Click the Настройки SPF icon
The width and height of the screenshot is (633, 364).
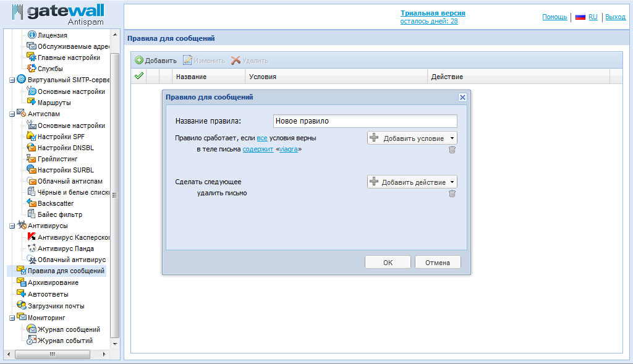32,136
